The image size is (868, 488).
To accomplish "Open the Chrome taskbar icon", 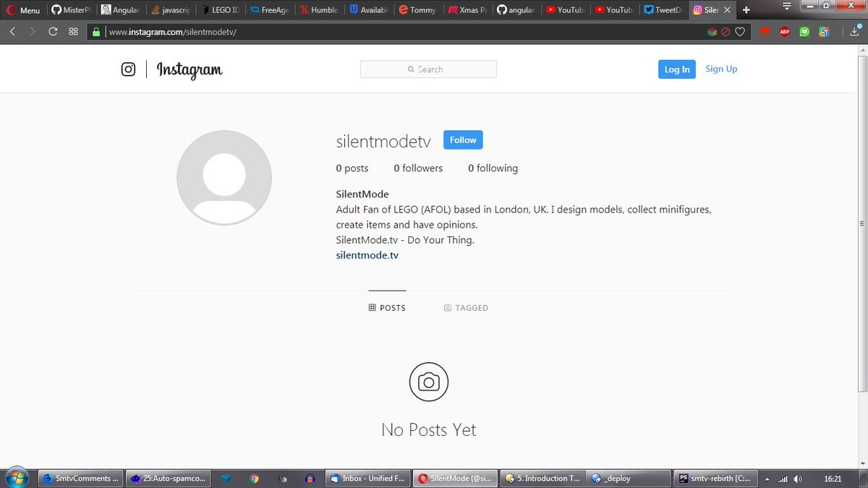I will tap(254, 479).
